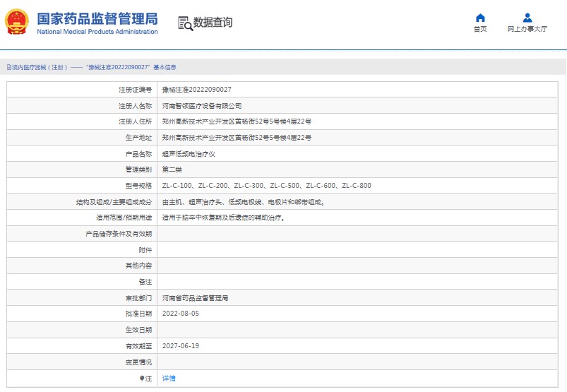Click the 变更情况 row label
This screenshot has width=567, height=392.
138,362
